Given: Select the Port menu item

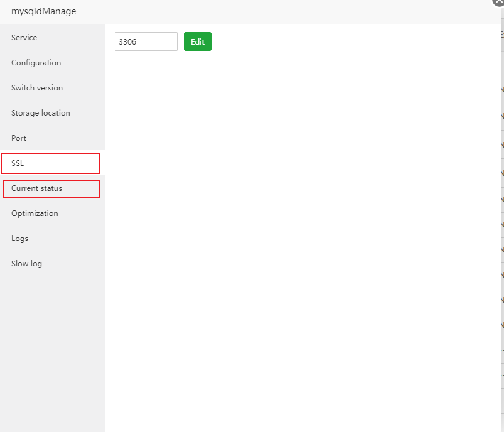Looking at the screenshot, I should pyautogui.click(x=19, y=138).
